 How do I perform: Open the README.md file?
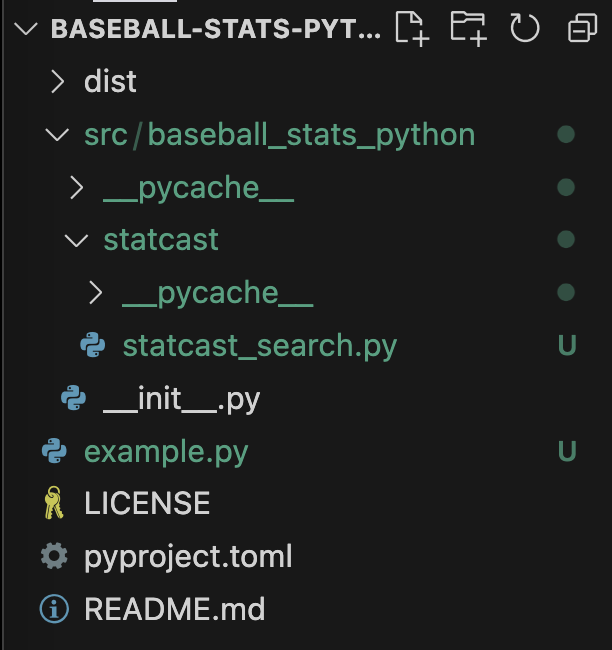point(174,608)
